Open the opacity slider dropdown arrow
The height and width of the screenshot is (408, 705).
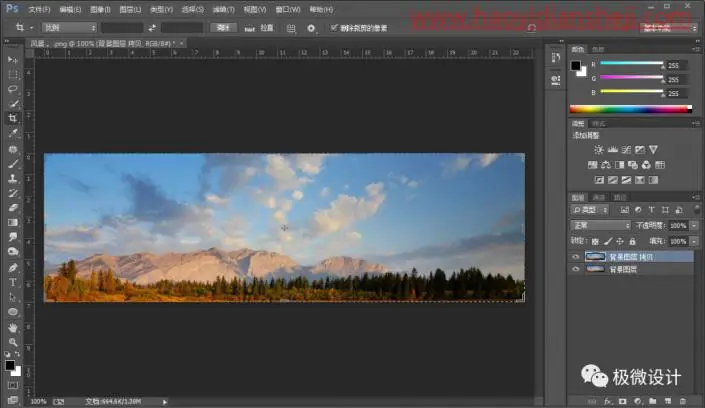click(x=694, y=225)
